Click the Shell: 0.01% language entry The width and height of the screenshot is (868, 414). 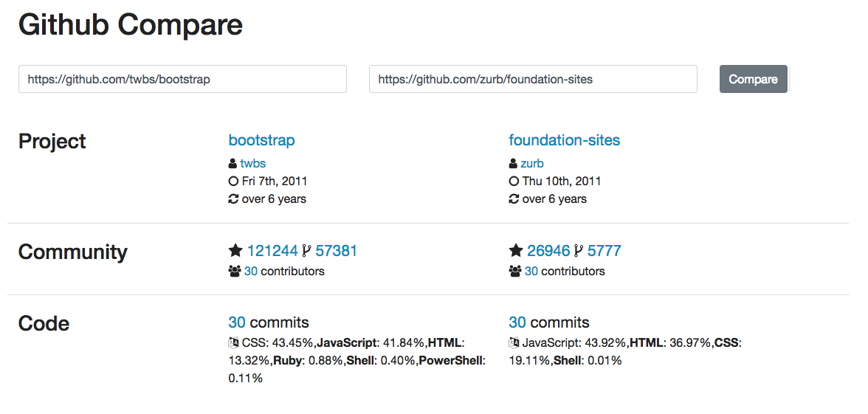coord(586,361)
